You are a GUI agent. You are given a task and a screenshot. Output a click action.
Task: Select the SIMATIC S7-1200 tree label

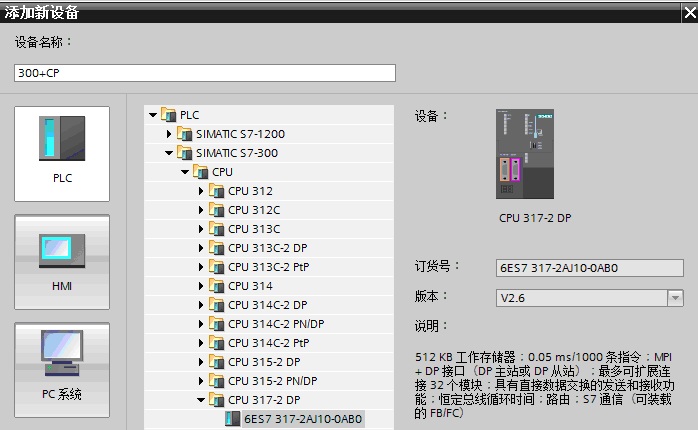pos(240,134)
